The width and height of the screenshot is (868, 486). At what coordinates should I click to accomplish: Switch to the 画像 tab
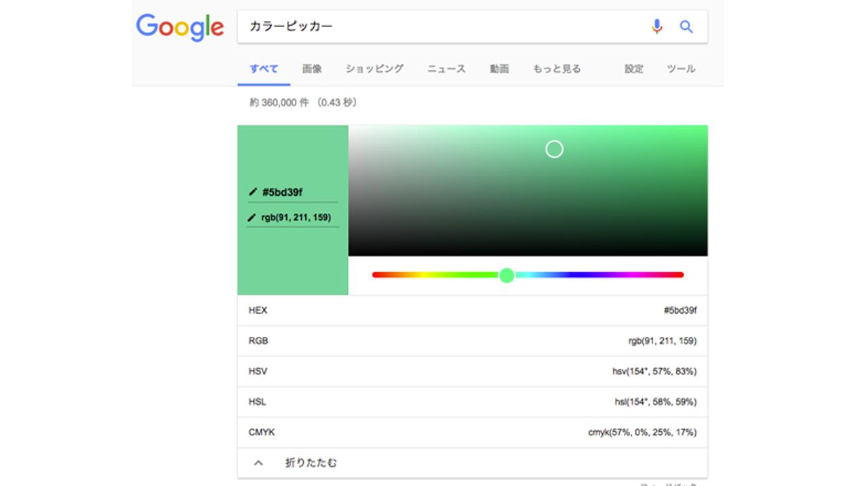coord(311,68)
